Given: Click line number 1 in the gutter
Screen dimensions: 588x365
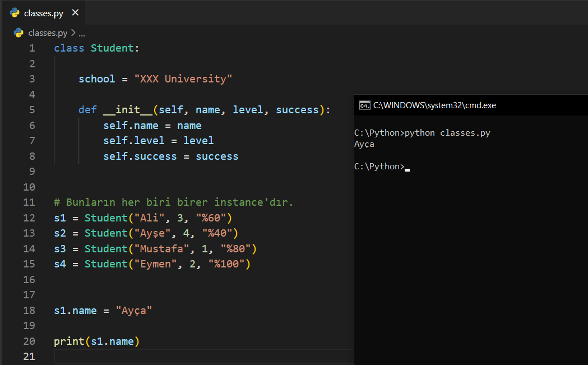Looking at the screenshot, I should [x=32, y=48].
